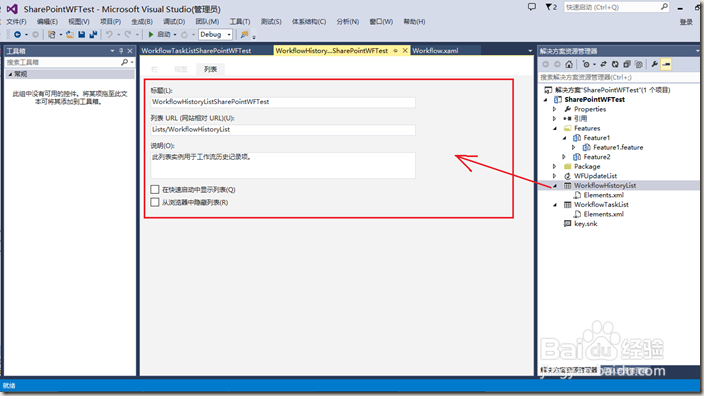Enable hide list from browser checkbox
This screenshot has width=704, height=396.
click(x=155, y=202)
